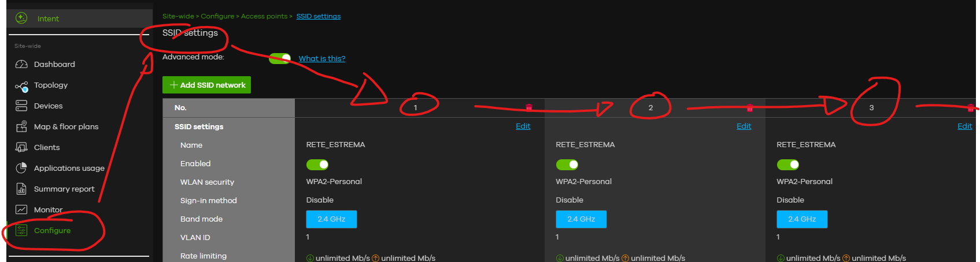Edit the first SSID via Edit link
Screen dimensions: 980x262
[x=523, y=126]
